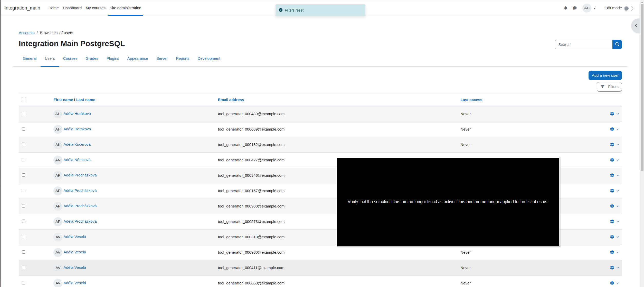Open the block drawer arrow icon
The image size is (644, 287).
(x=636, y=26)
